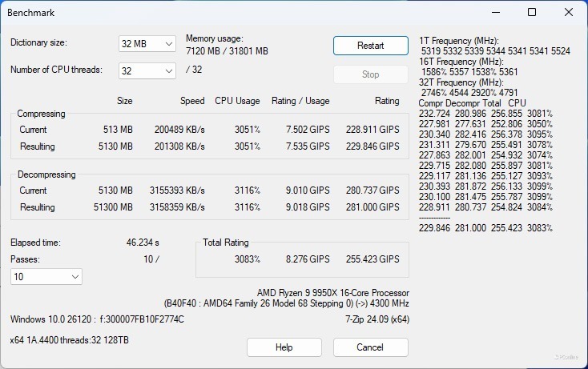Minimize the Benchmark window
588x369 pixels.
pos(495,13)
